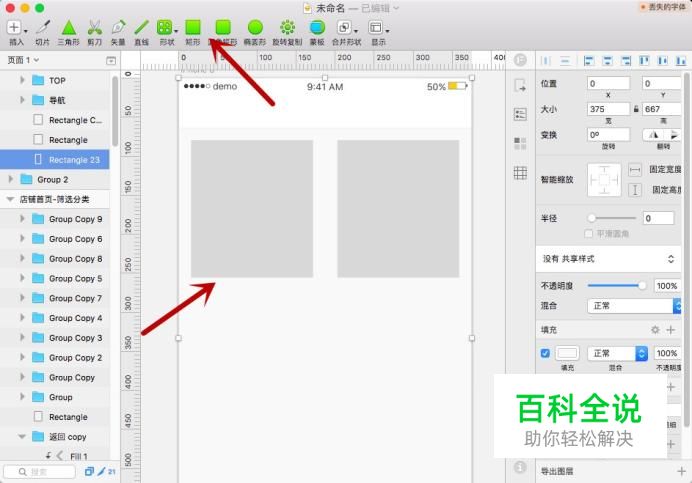Click the align vertical centers icon
The width and height of the screenshot is (692, 483).
662,61
